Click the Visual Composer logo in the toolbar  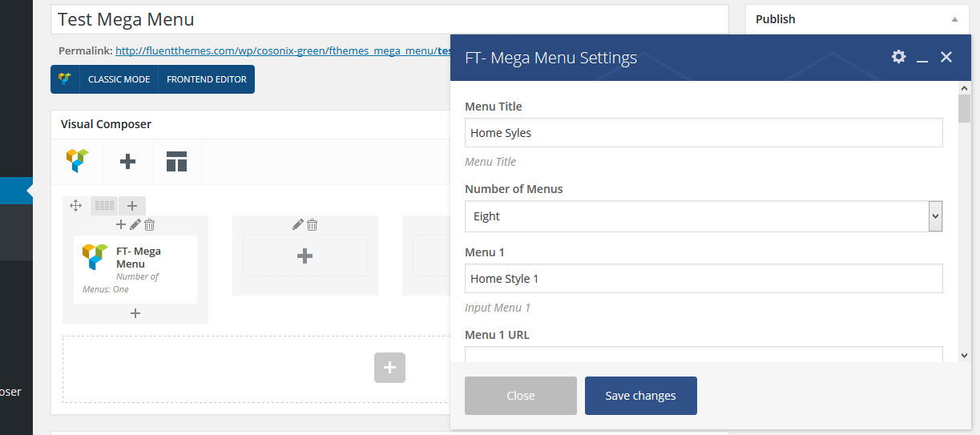point(77,161)
